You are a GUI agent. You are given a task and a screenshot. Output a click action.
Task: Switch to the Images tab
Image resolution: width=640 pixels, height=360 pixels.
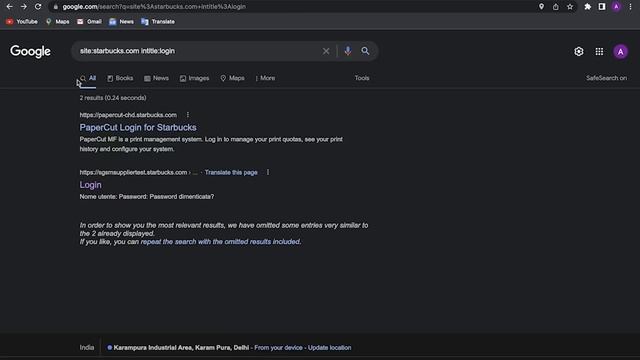(194, 78)
